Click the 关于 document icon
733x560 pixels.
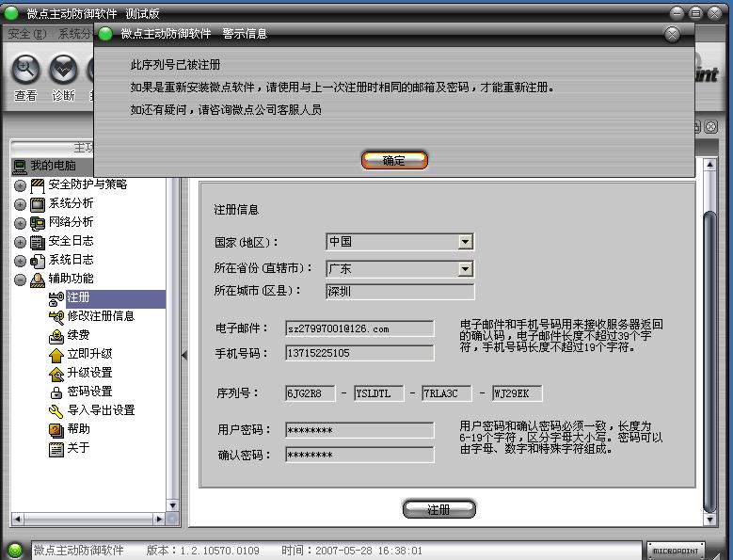pyautogui.click(x=56, y=449)
